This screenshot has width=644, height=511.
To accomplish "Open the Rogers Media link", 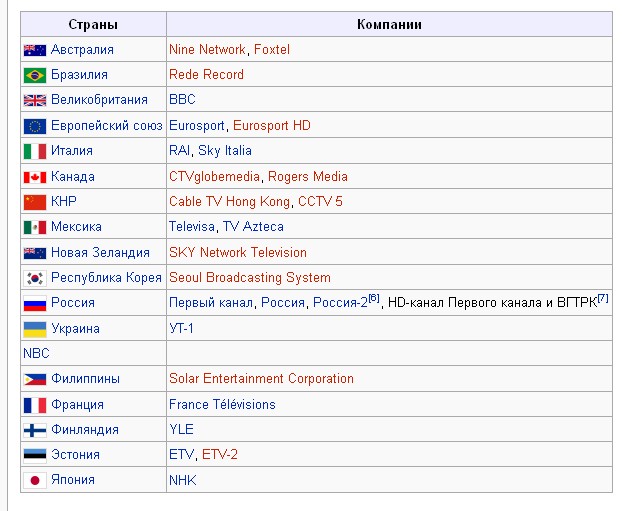I will tap(307, 177).
